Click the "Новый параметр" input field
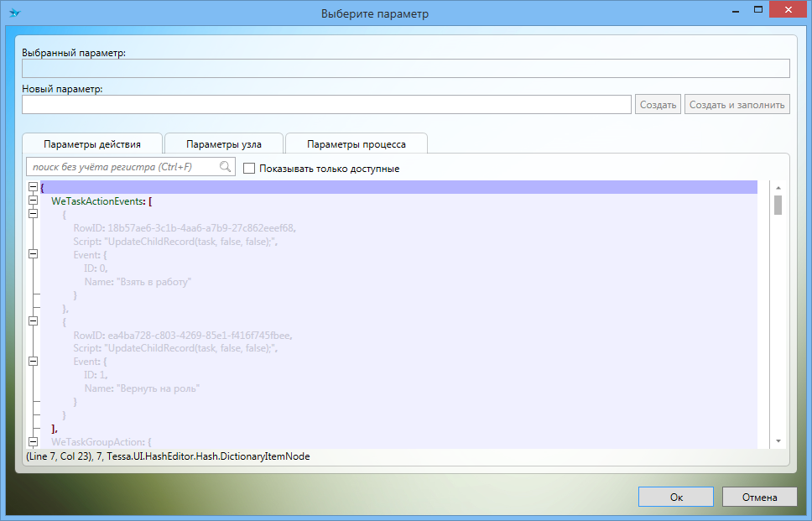 [x=326, y=105]
